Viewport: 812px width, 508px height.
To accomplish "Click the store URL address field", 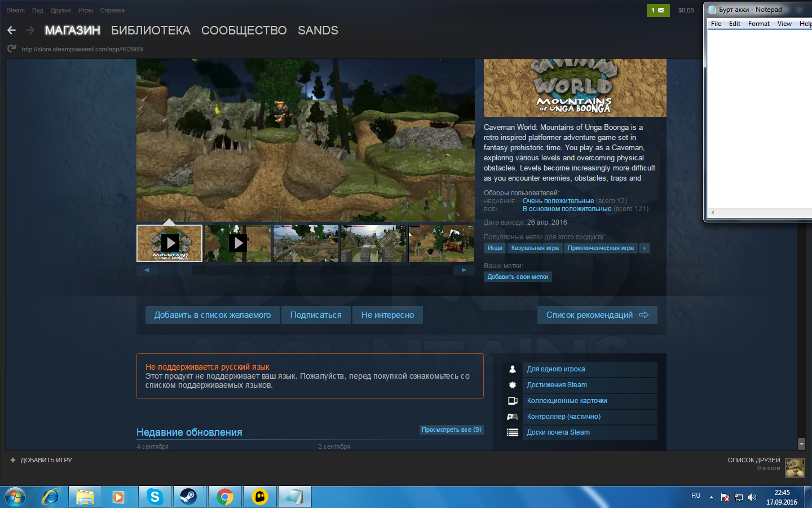I will (x=83, y=49).
